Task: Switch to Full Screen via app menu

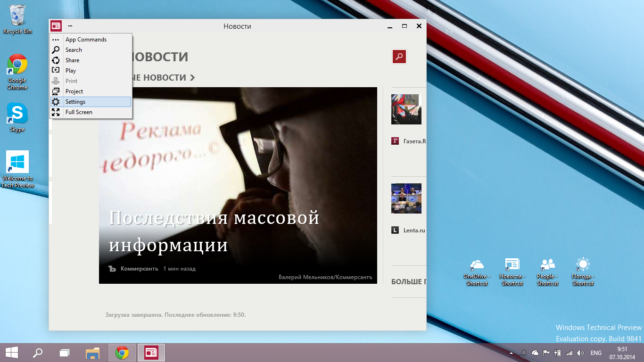Action: tap(79, 112)
